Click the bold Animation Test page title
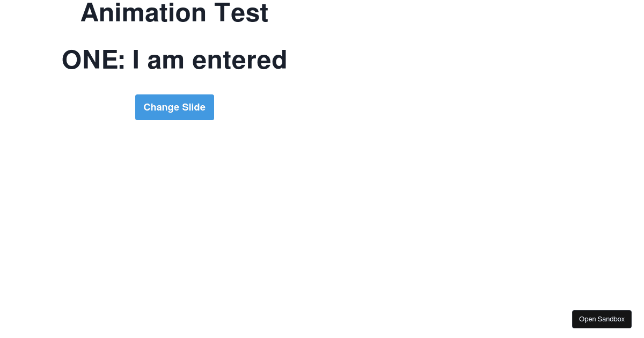Image resolution: width=644 pixels, height=338 pixels. [174, 13]
